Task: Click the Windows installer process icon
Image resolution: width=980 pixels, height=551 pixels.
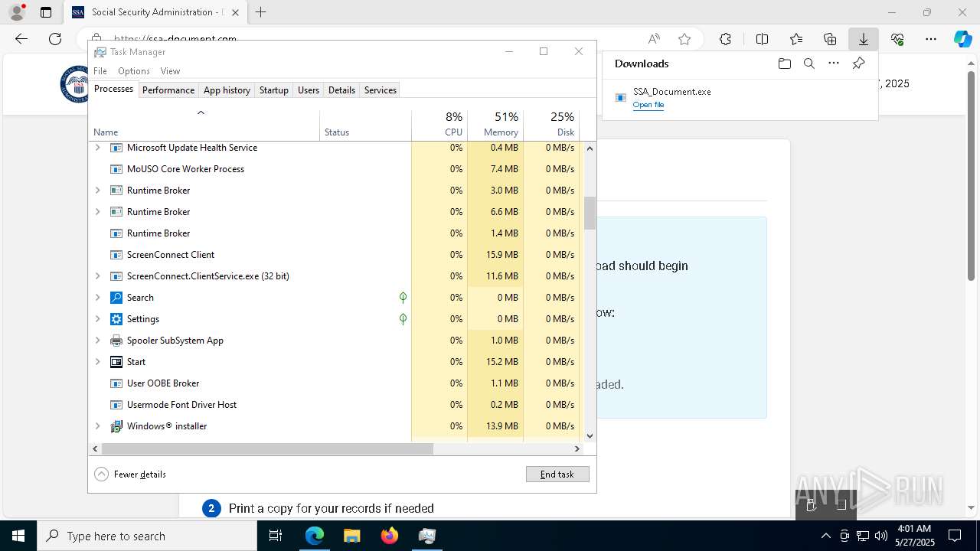Action: tap(116, 426)
